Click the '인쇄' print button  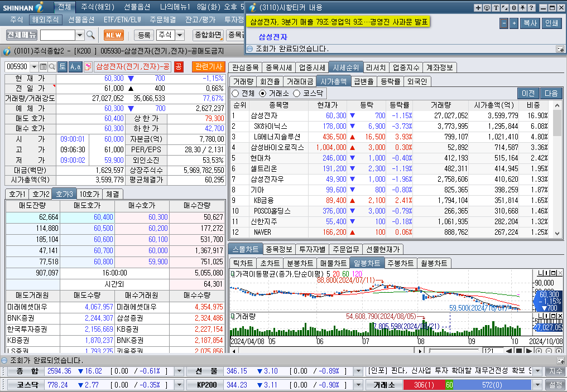[x=551, y=23]
